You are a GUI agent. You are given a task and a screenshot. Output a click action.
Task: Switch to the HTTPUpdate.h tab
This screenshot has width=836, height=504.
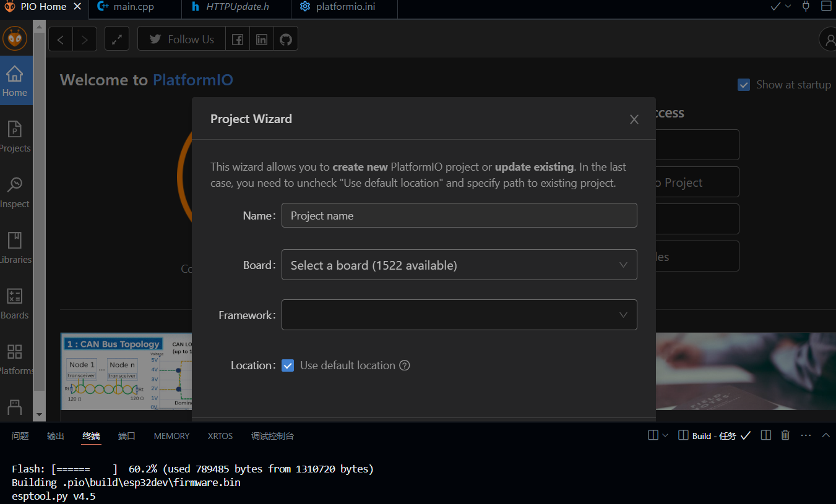(236, 7)
